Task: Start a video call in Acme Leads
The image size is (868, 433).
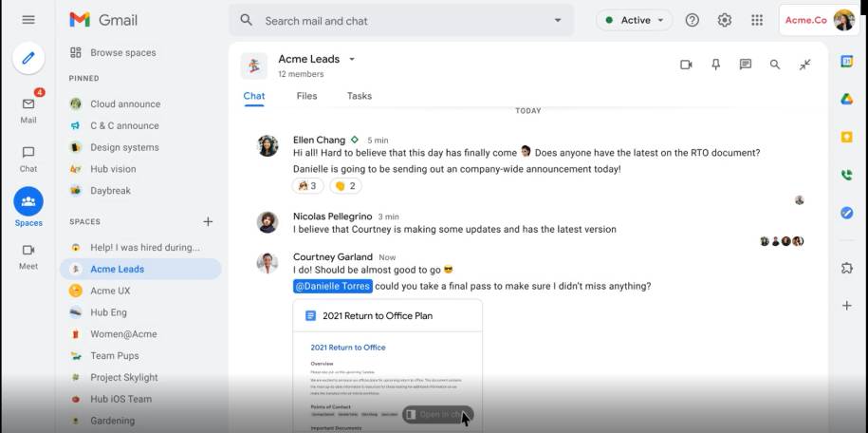Action: pyautogui.click(x=686, y=65)
